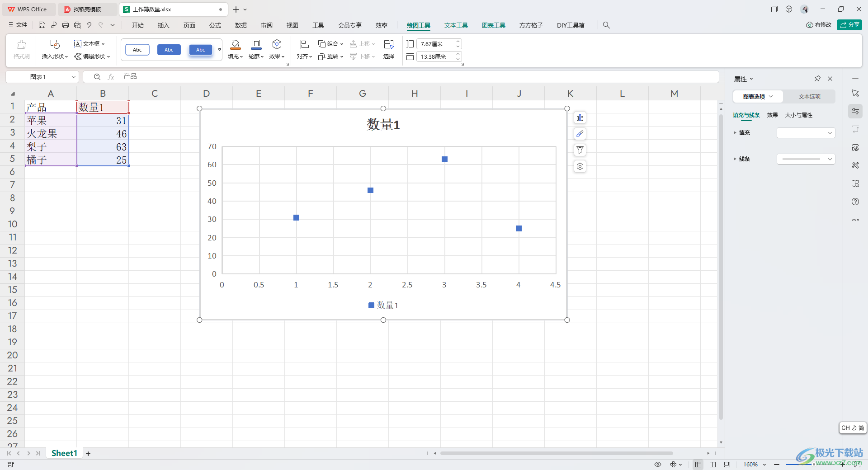The height and width of the screenshot is (470, 868).
Task: Switch to the 图表工具 Chart Tools tab
Action: point(494,25)
